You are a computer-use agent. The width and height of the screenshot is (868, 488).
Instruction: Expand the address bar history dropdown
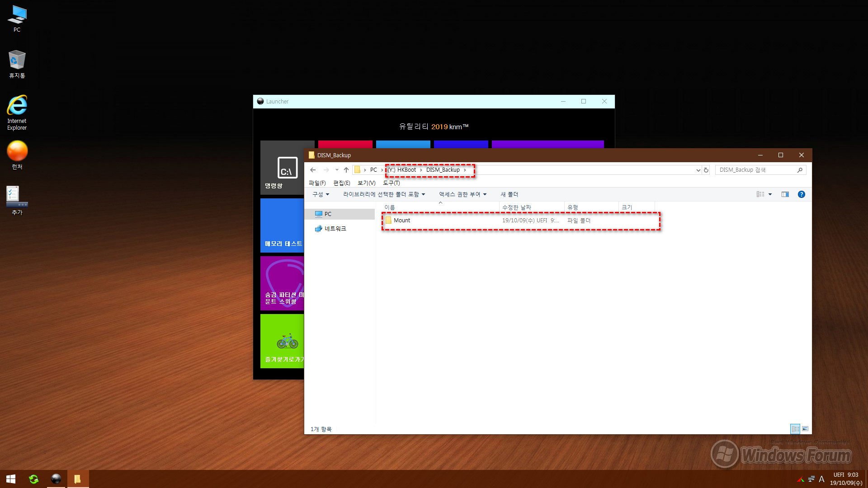click(x=698, y=170)
